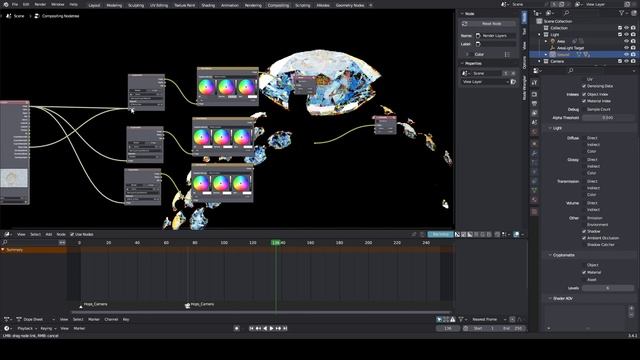Switch to the Geometry Nodes workspace tab
640x360 pixels.
coord(350,5)
